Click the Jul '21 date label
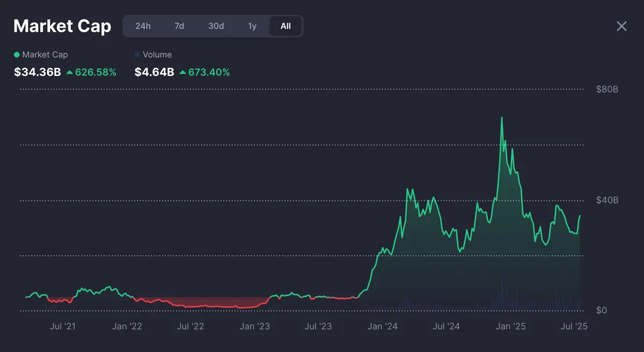 click(64, 326)
